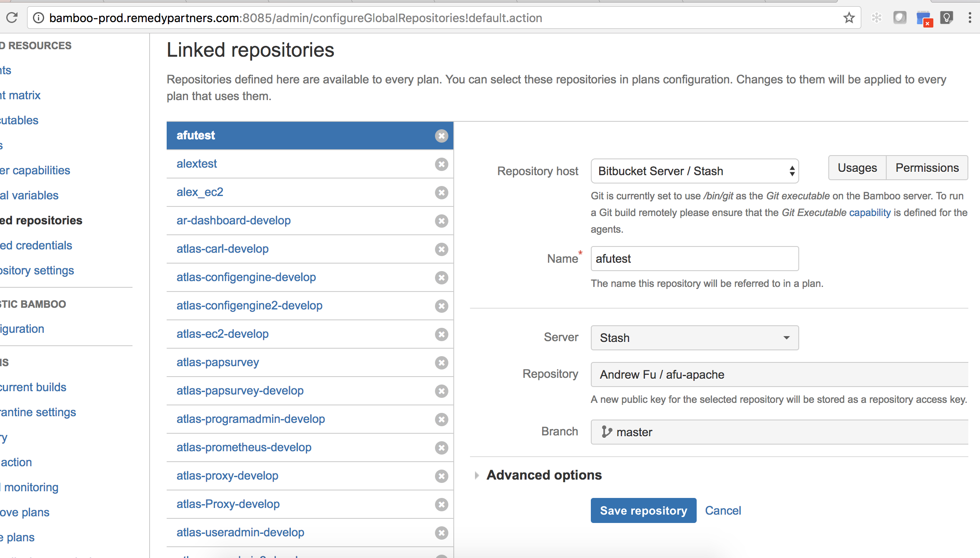Switch to the Usages tab
980x558 pixels.
click(857, 168)
